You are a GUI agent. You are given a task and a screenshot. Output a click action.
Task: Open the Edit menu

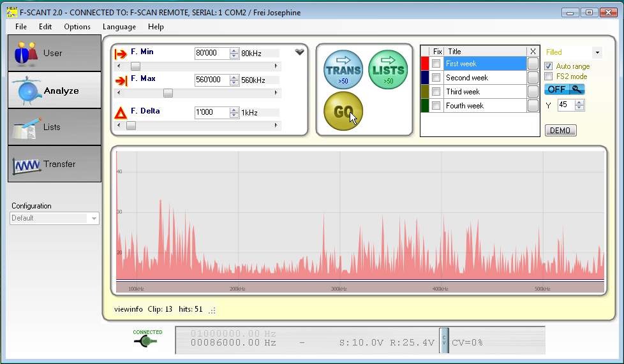(45, 27)
